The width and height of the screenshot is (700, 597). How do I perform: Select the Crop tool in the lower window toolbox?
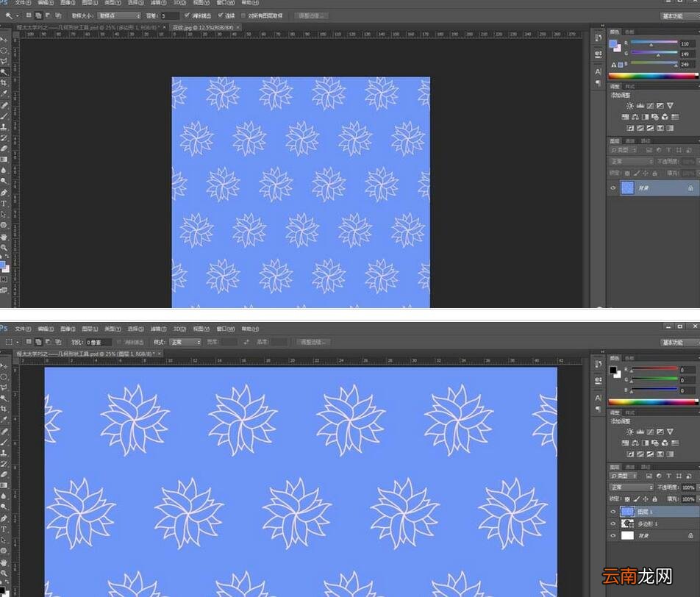point(4,409)
